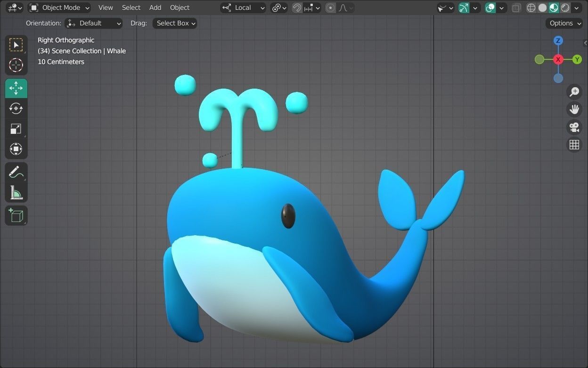Open selectability and visibility dropdown
Viewport: 588px width, 368px height.
pyautogui.click(x=445, y=8)
